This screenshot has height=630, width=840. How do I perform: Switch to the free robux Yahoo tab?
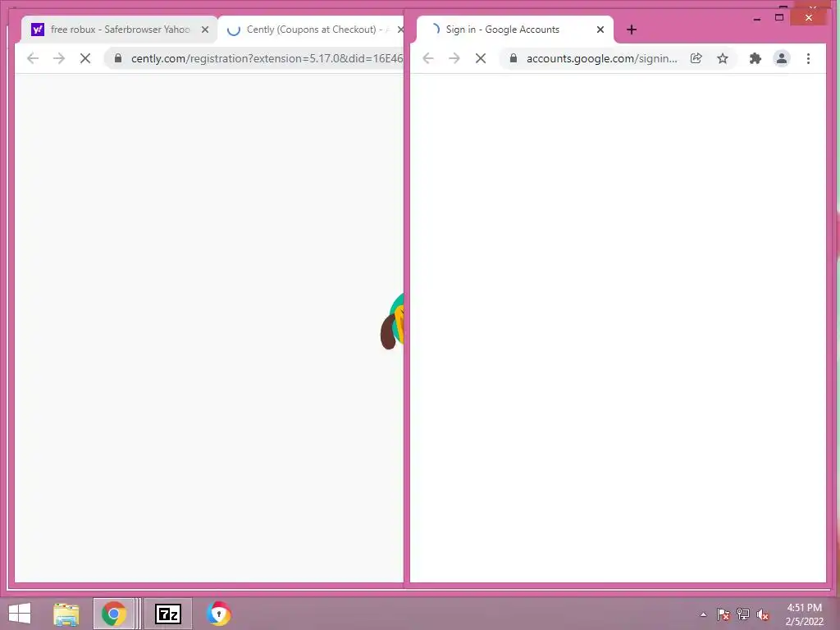coord(119,30)
